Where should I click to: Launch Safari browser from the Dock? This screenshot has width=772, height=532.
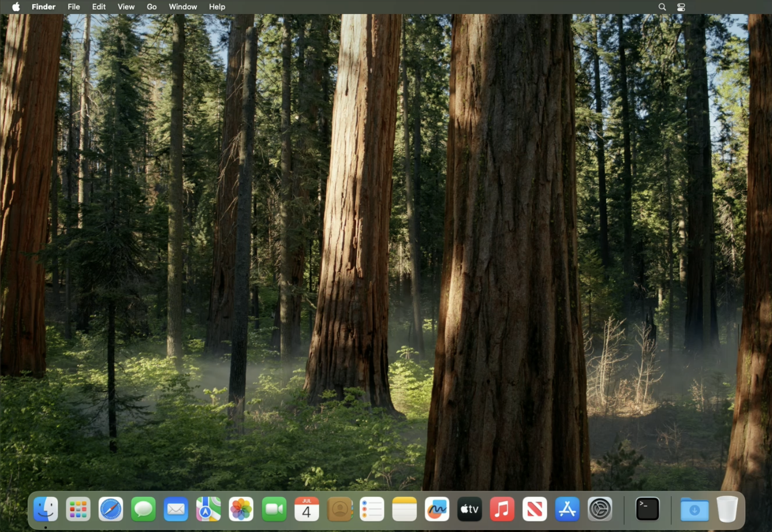click(x=111, y=509)
